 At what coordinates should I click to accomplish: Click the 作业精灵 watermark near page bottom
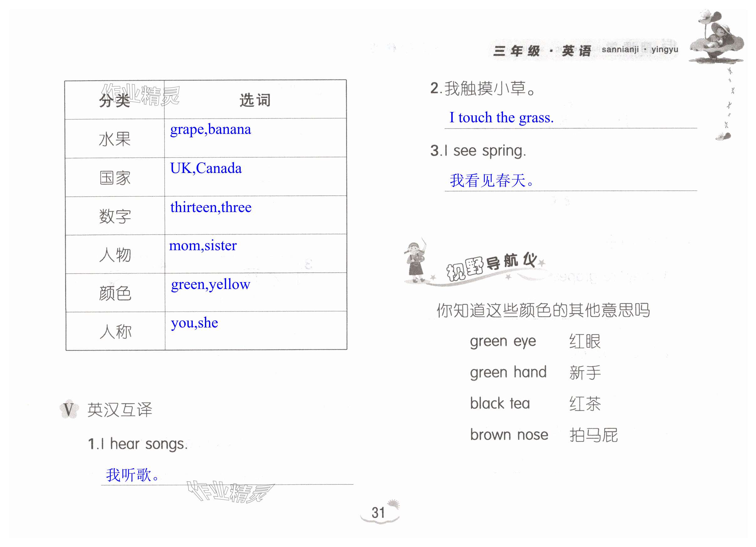230,492
